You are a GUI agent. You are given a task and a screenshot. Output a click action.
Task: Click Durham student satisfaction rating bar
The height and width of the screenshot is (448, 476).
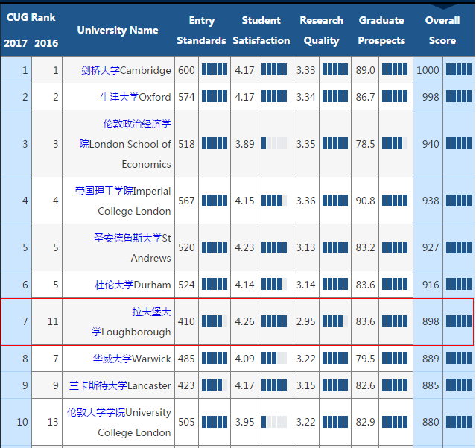click(274, 284)
